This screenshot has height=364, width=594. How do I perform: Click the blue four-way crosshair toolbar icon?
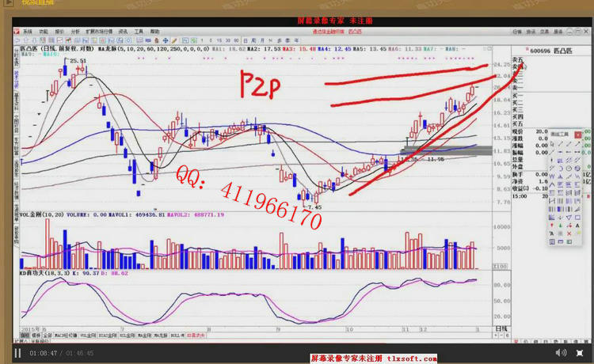(x=166, y=40)
